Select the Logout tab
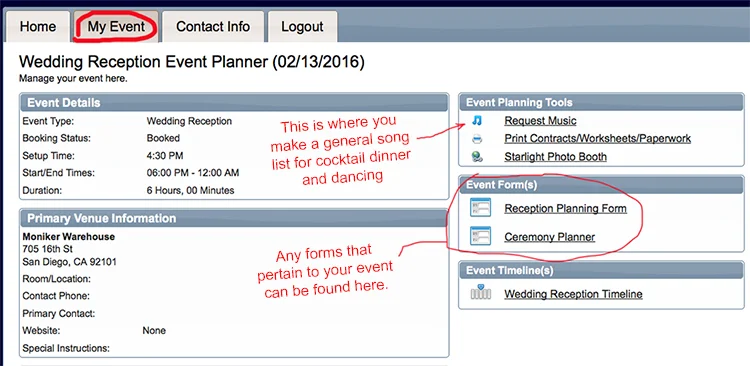 coord(302,27)
